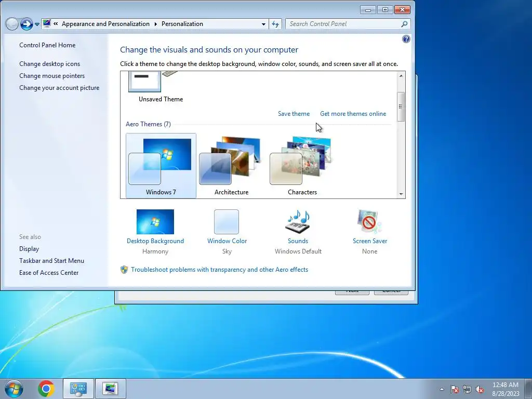Viewport: 532px width, 399px height.
Task: Minimize the Personalization window
Action: point(368,10)
